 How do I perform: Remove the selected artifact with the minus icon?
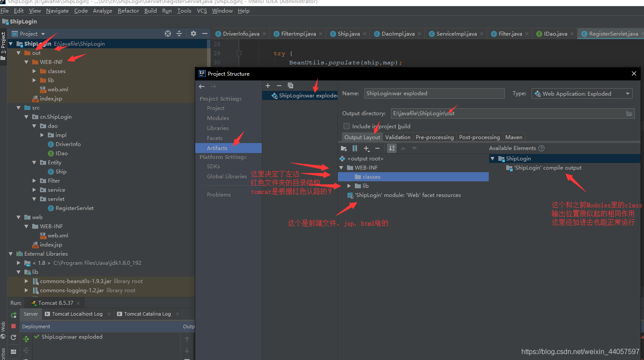point(279,86)
